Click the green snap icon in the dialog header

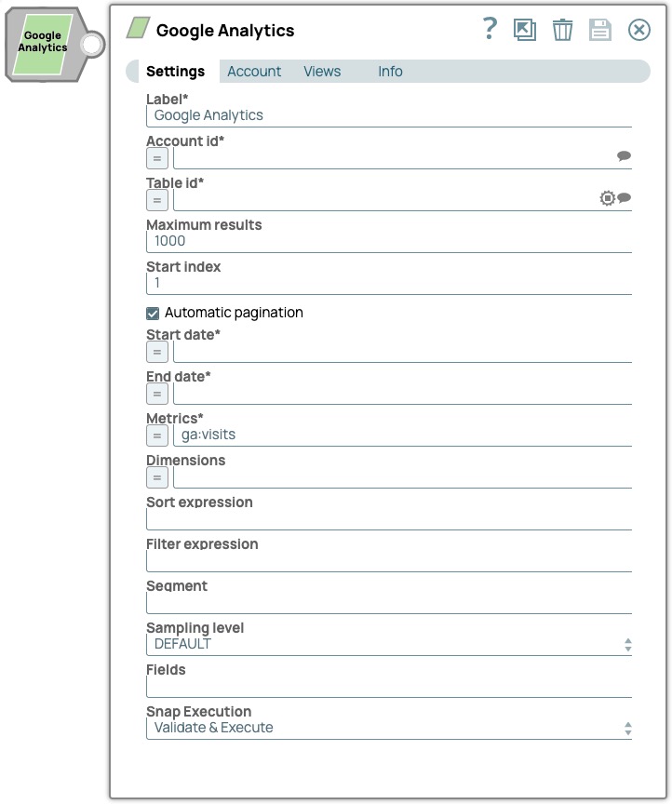[x=136, y=29]
